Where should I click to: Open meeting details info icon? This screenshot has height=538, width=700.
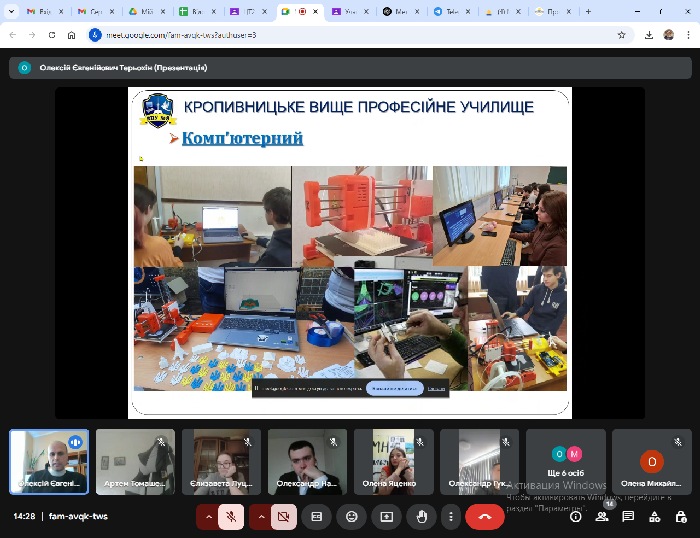(x=575, y=516)
